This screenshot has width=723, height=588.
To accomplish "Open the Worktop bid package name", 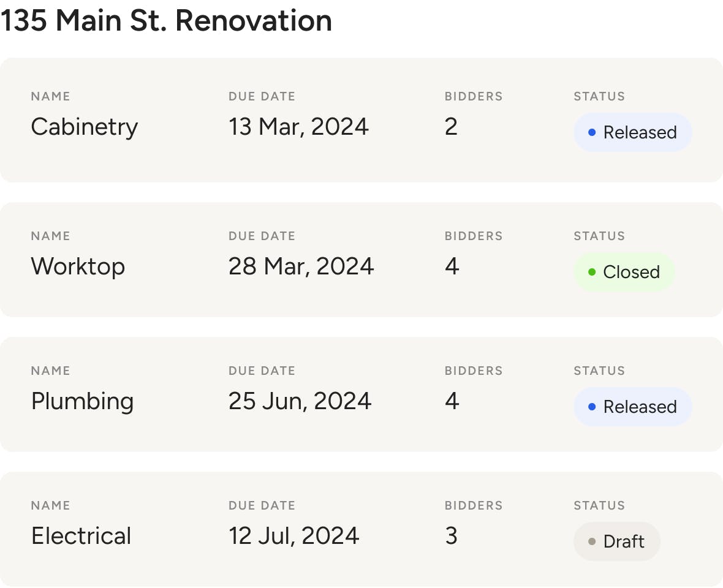I will point(78,266).
